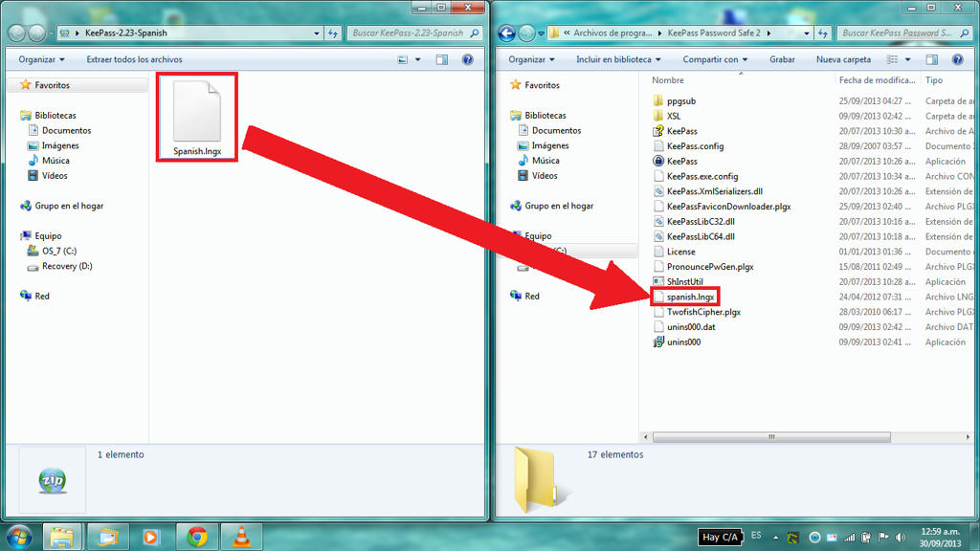Image resolution: width=980 pixels, height=551 pixels.
Task: Select TwofishCipher.plgx file
Action: (703, 312)
